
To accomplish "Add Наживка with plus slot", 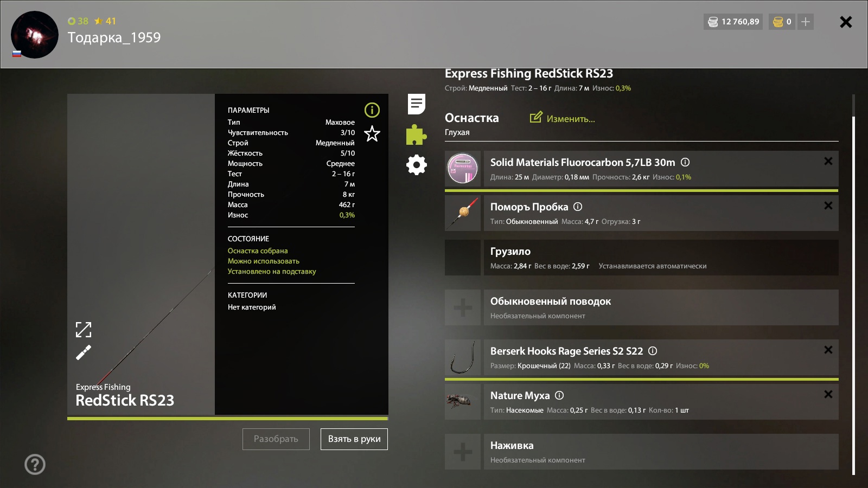I will point(463,452).
